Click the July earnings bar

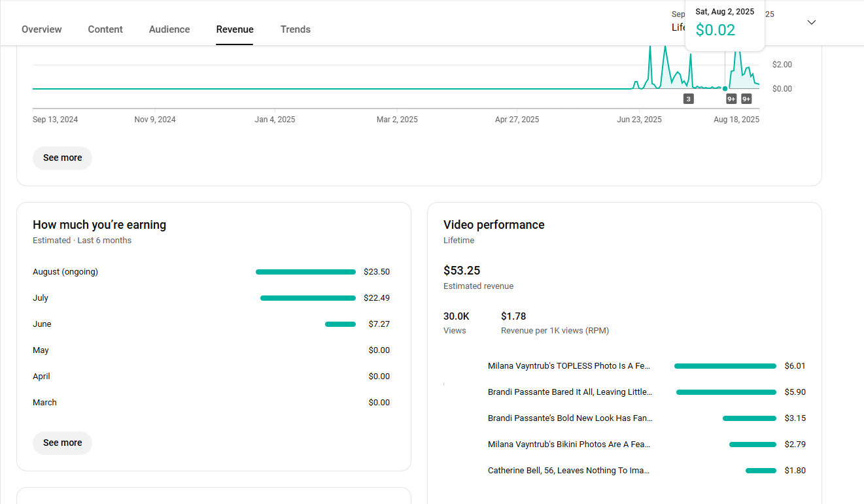click(x=307, y=298)
